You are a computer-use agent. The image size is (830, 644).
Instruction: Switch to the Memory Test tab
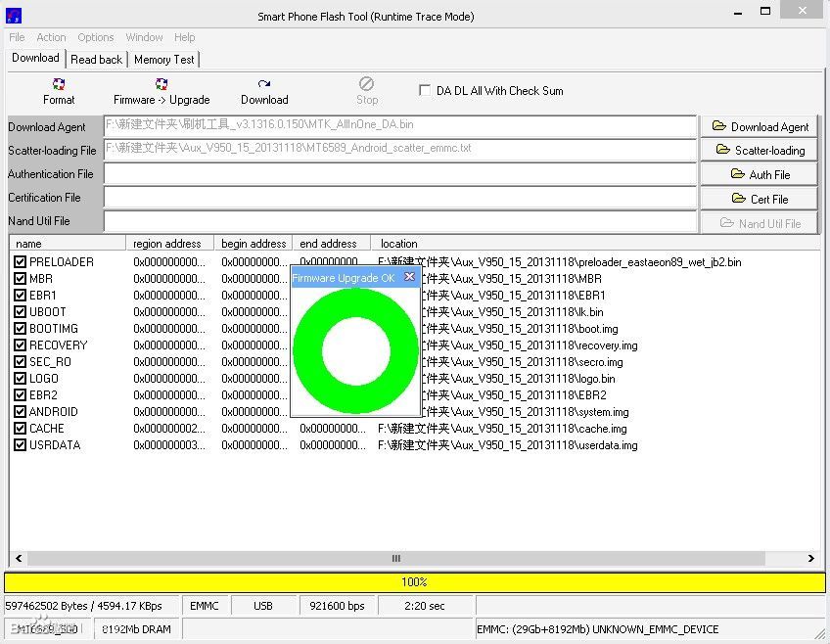tap(163, 59)
